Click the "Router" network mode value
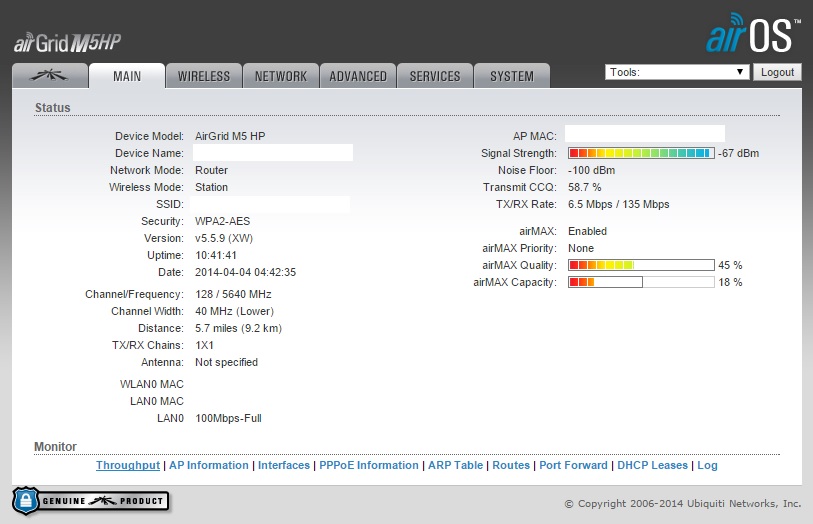The height and width of the screenshot is (524, 813). pos(211,170)
